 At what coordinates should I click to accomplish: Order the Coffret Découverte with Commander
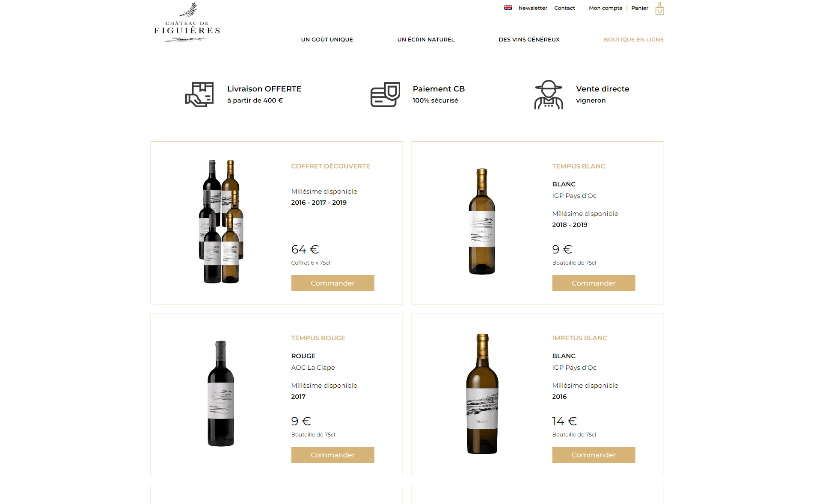tap(333, 283)
